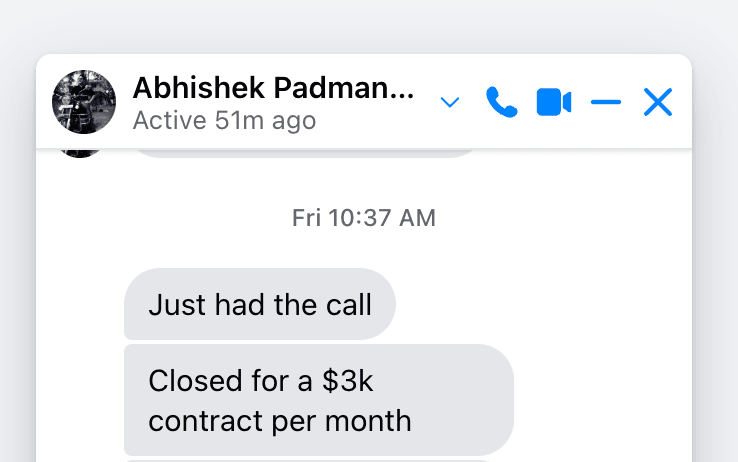Click the name Abhishek Padman... in header

click(x=273, y=88)
